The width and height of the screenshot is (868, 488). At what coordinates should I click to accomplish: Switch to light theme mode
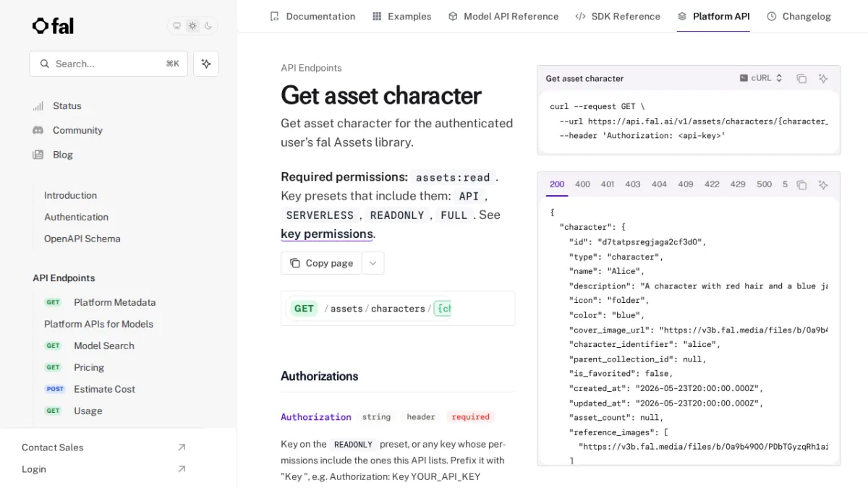coord(192,26)
